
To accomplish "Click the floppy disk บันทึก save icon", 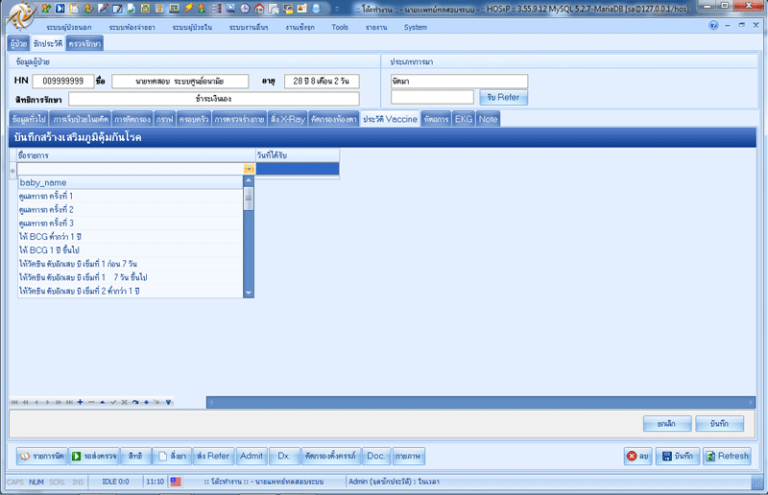I will 667,456.
